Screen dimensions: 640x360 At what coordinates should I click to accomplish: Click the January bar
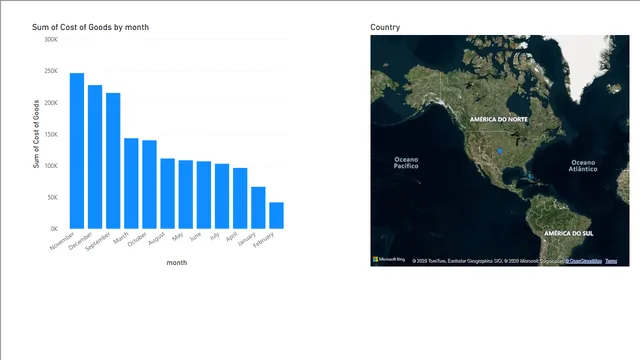(258, 208)
